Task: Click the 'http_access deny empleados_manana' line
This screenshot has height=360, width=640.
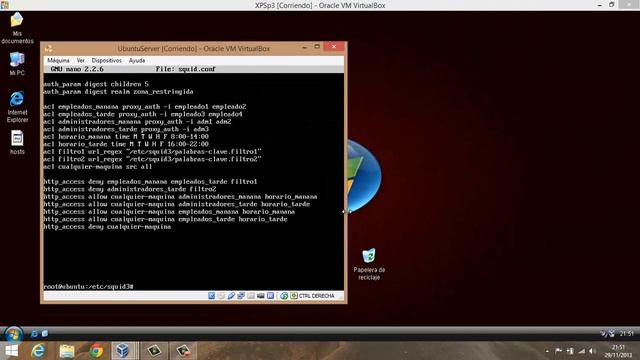Action: (x=150, y=182)
